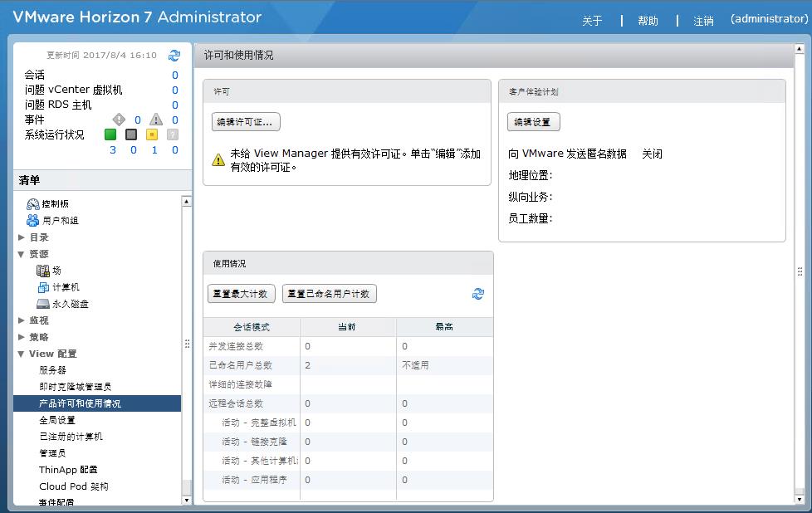Click the green system health status square
812x513 pixels.
click(x=109, y=134)
